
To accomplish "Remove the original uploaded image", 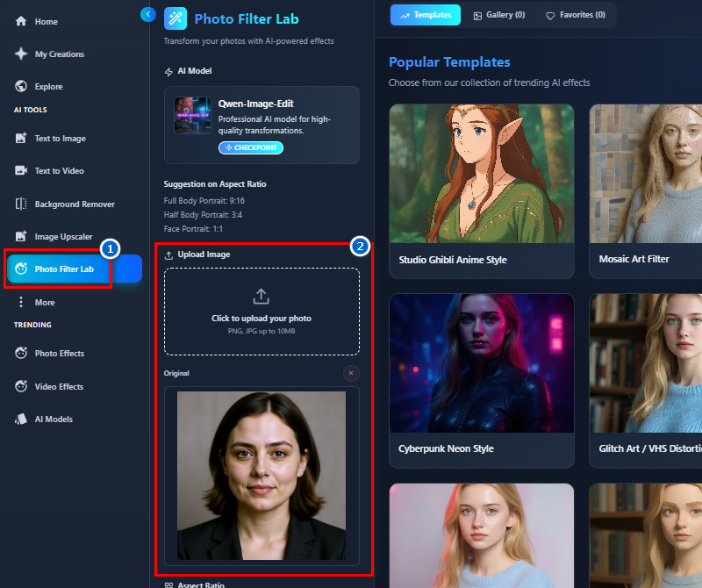I will coord(351,373).
